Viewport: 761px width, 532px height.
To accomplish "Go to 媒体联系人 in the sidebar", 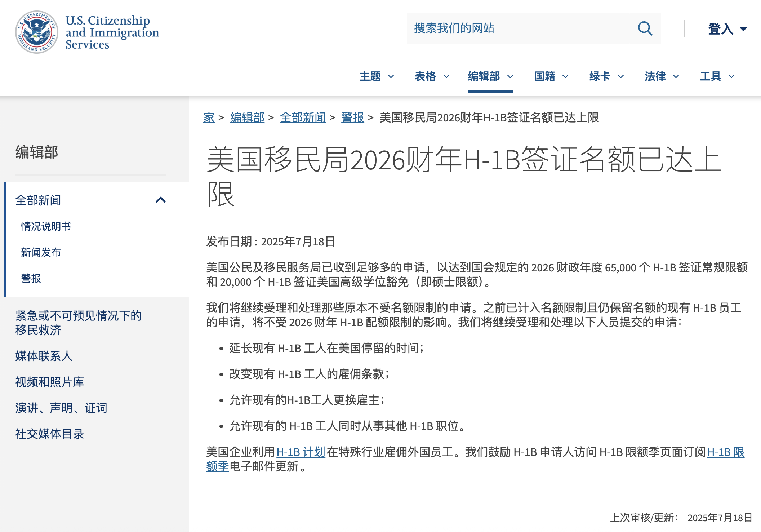I will (x=44, y=356).
